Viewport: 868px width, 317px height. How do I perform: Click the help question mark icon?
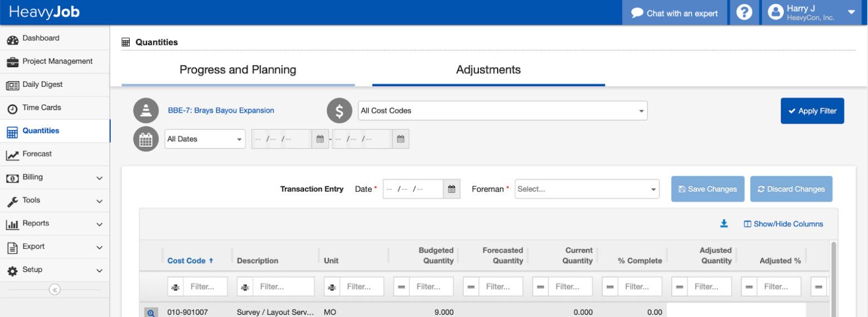744,13
